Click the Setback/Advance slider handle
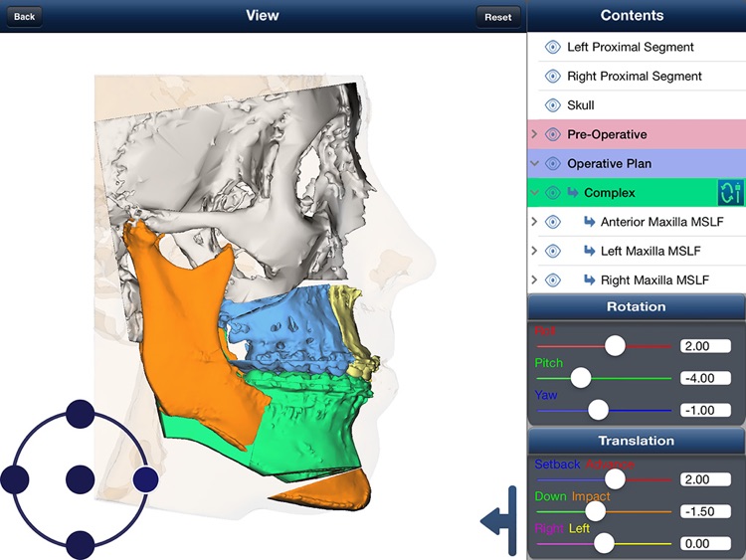746x560 pixels. [615, 479]
